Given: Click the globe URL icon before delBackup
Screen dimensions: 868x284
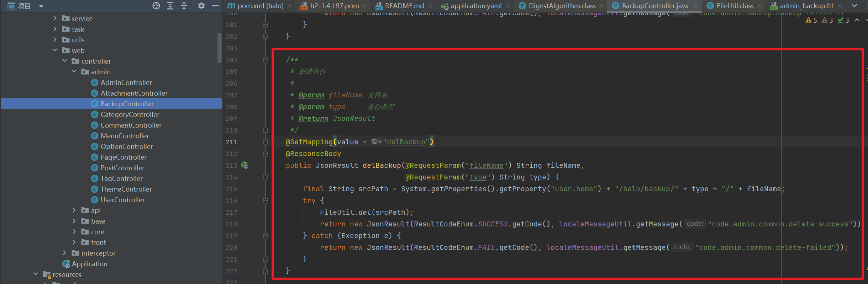Looking at the screenshot, I should pyautogui.click(x=374, y=142).
